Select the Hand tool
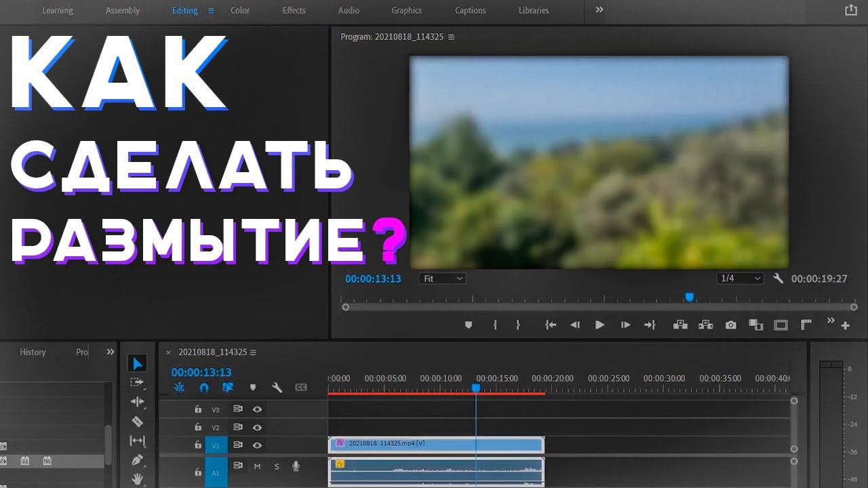 click(138, 479)
